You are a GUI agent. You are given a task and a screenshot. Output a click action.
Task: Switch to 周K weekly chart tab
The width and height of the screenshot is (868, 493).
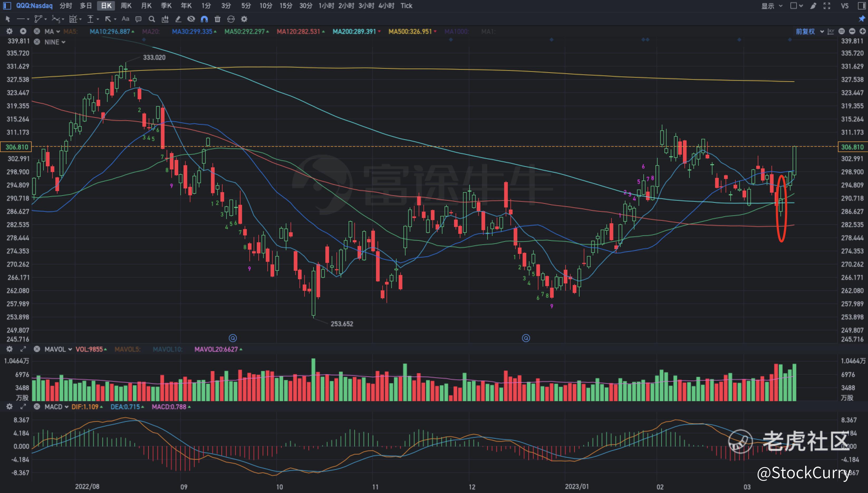pos(126,6)
